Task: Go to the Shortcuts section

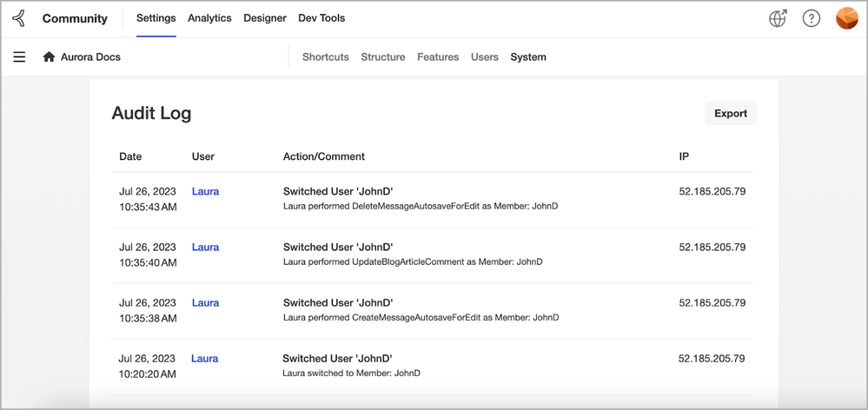Action: point(326,57)
